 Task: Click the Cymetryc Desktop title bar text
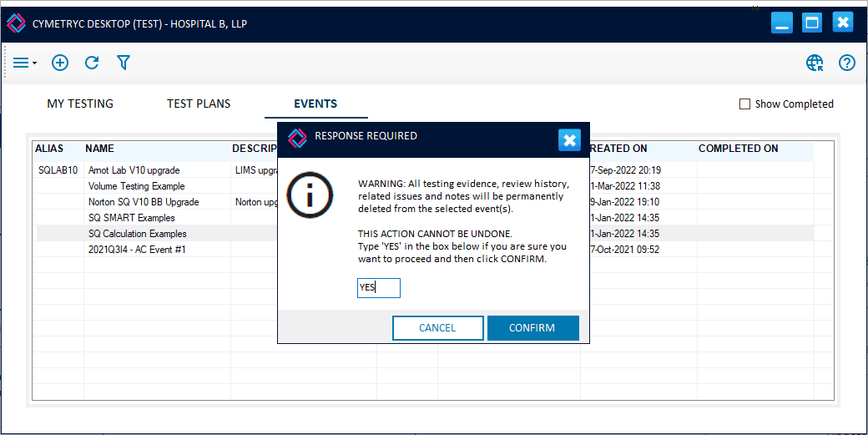[x=139, y=24]
